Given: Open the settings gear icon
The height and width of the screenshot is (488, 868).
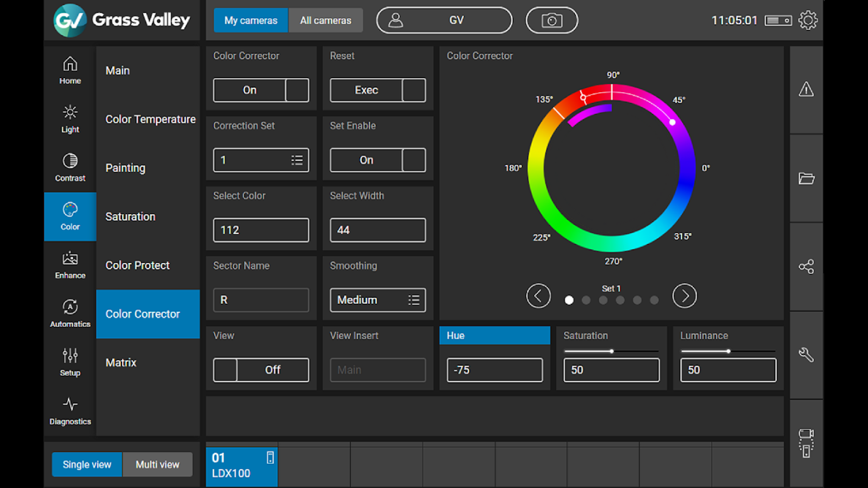Looking at the screenshot, I should pyautogui.click(x=808, y=20).
